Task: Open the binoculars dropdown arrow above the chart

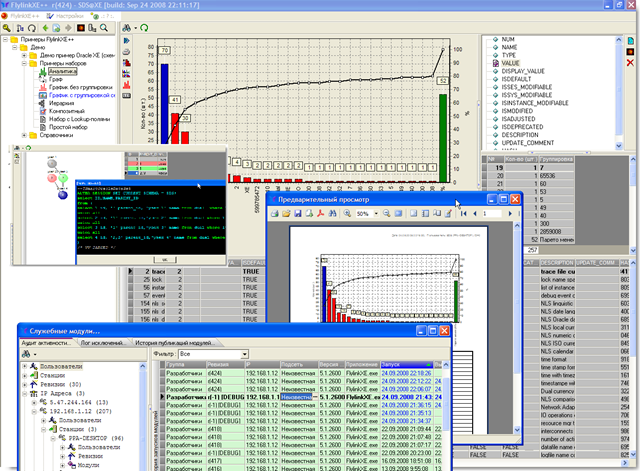Action: click(136, 28)
